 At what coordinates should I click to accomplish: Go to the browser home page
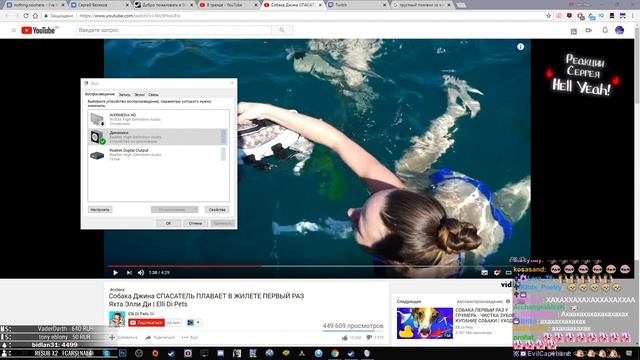coord(36,16)
